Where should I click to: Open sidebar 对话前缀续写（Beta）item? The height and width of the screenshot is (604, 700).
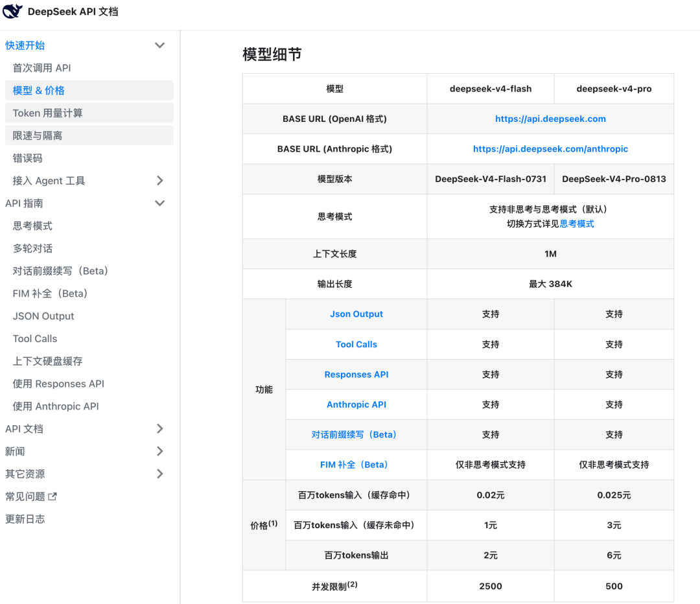pos(60,271)
